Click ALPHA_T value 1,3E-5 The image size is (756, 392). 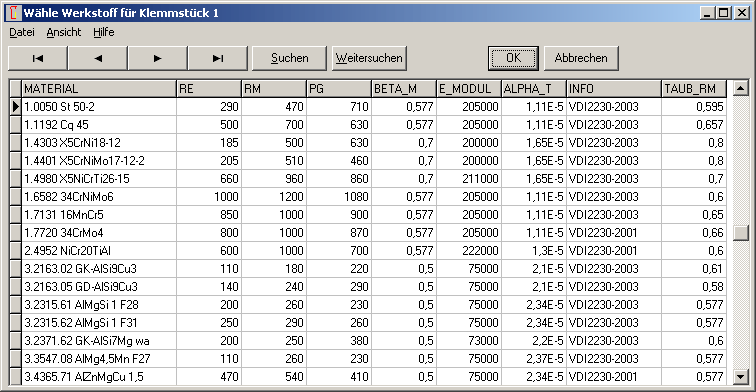(x=534, y=251)
